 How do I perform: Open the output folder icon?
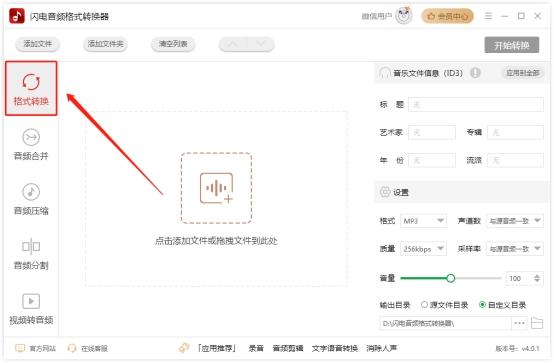tap(537, 323)
